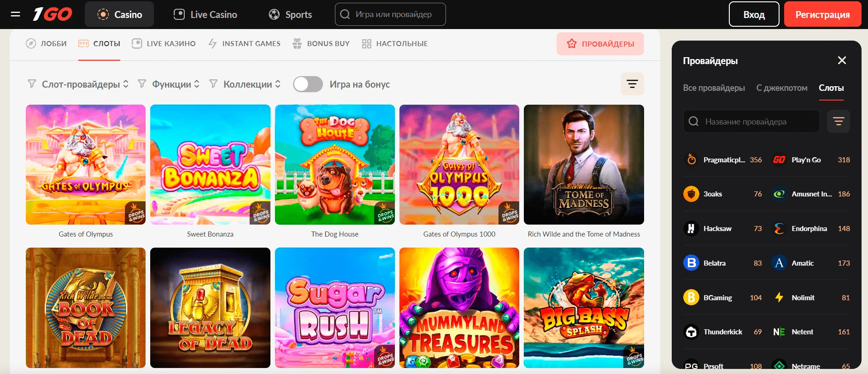Open the BONUS BUY category

point(321,44)
